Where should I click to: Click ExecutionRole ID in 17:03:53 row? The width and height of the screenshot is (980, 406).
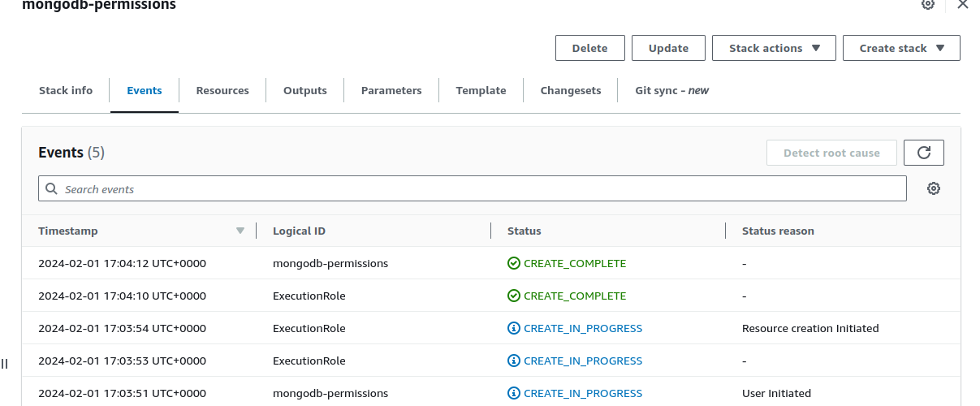coord(309,361)
